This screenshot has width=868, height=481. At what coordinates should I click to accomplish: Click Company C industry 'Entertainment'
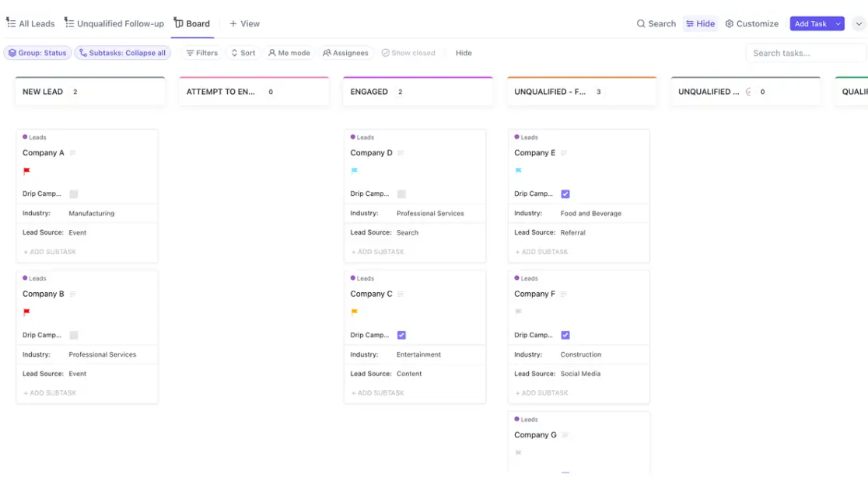(x=418, y=354)
